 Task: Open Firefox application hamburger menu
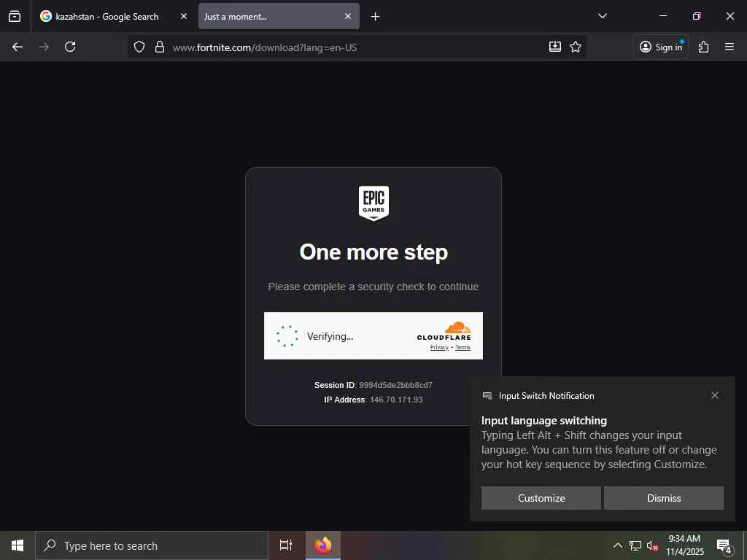729,47
